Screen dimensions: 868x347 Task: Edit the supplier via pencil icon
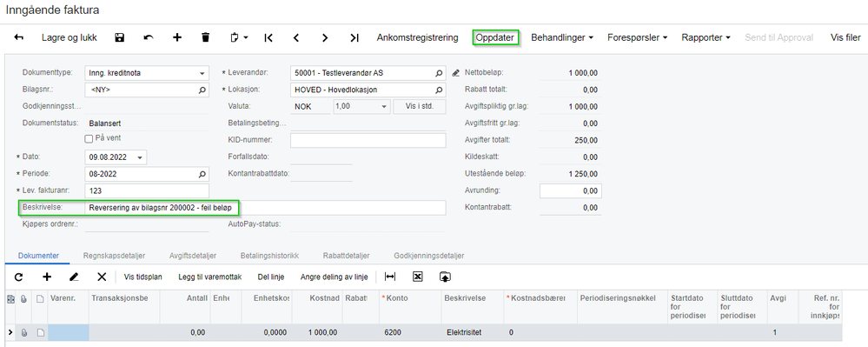pos(455,72)
